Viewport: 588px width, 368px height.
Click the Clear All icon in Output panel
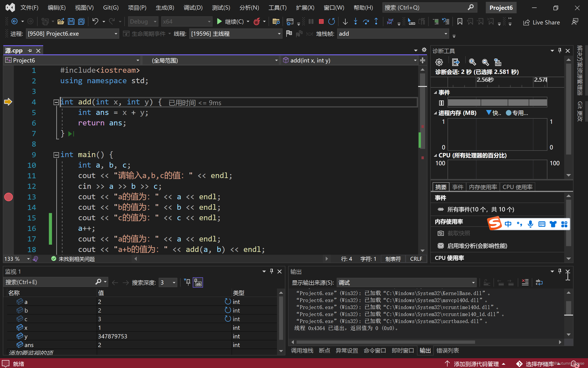[525, 282]
